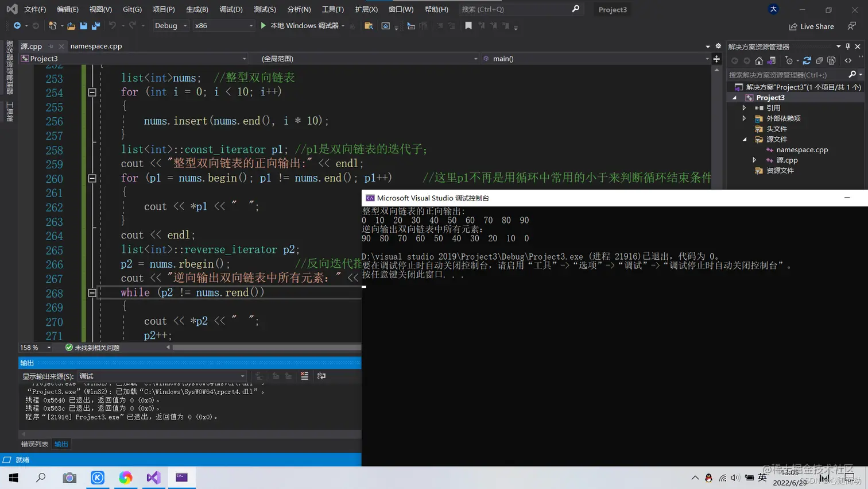
Task: Expand the 源.cpp tree node
Action: (x=754, y=160)
